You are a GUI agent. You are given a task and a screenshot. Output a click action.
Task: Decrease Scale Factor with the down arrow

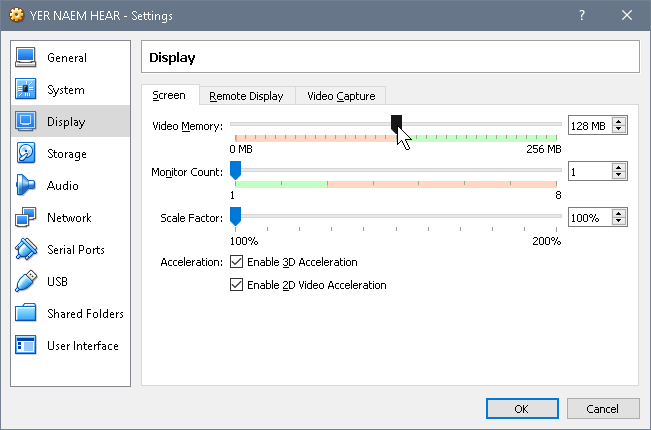pyautogui.click(x=619, y=221)
